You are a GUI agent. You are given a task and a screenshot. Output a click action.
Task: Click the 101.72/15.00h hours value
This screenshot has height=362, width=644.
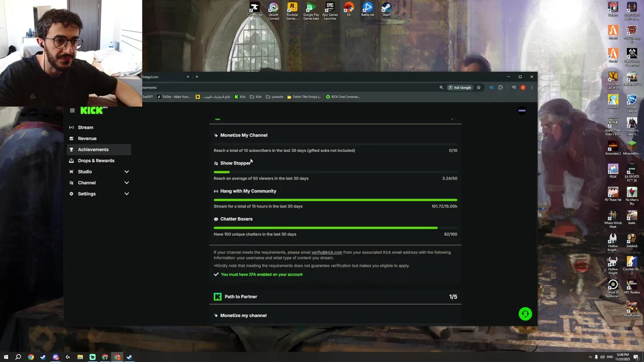click(x=444, y=206)
